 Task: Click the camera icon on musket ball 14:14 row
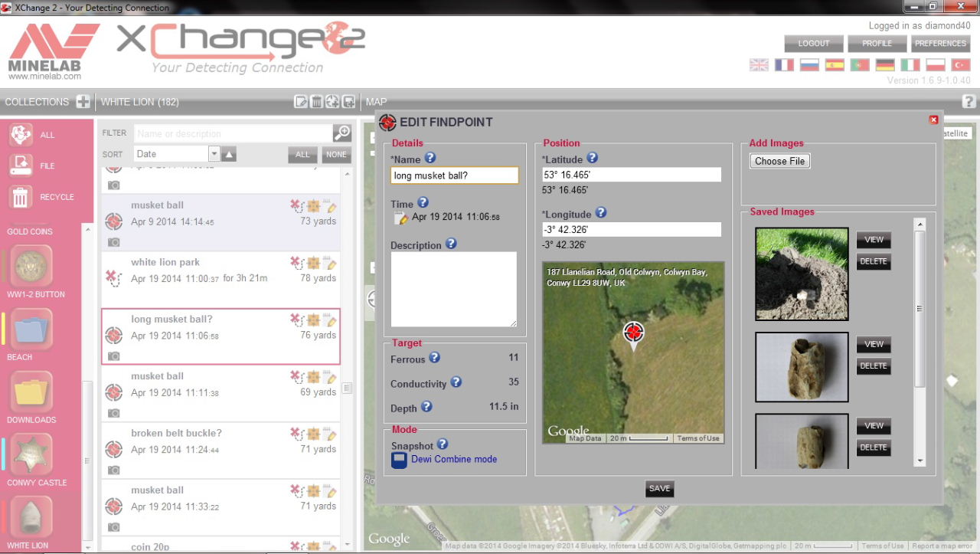click(x=113, y=242)
